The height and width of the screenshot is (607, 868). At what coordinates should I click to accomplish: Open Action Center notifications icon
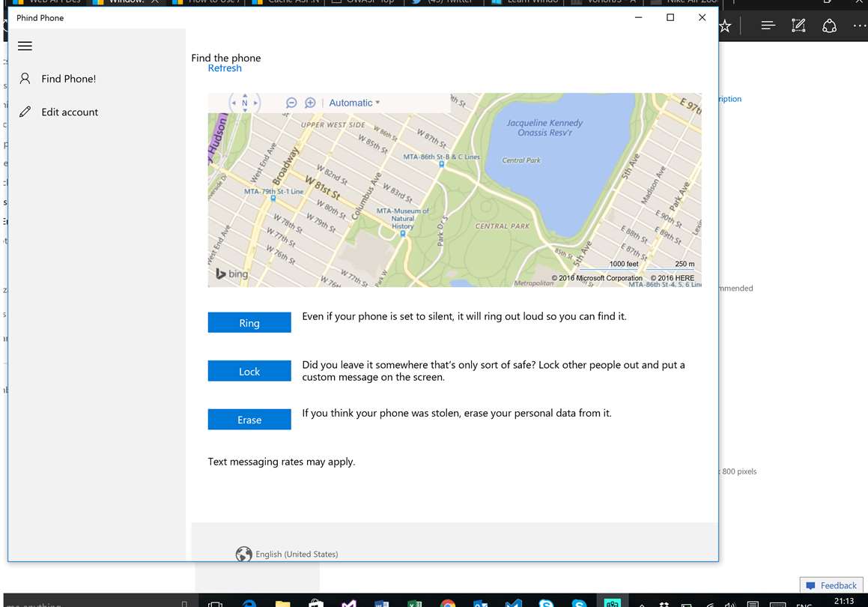pos(753,604)
